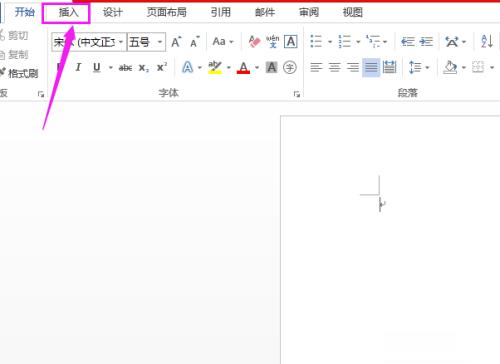The image size is (500, 364).
Task: Open font color dropdown arrow
Action: [257, 68]
